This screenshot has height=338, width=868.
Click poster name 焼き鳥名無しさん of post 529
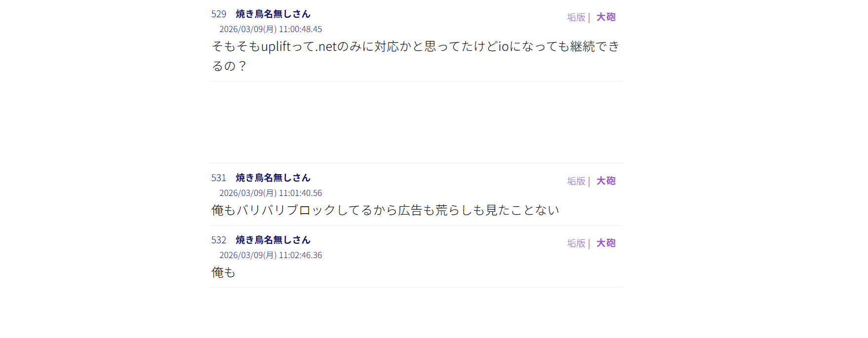(273, 14)
